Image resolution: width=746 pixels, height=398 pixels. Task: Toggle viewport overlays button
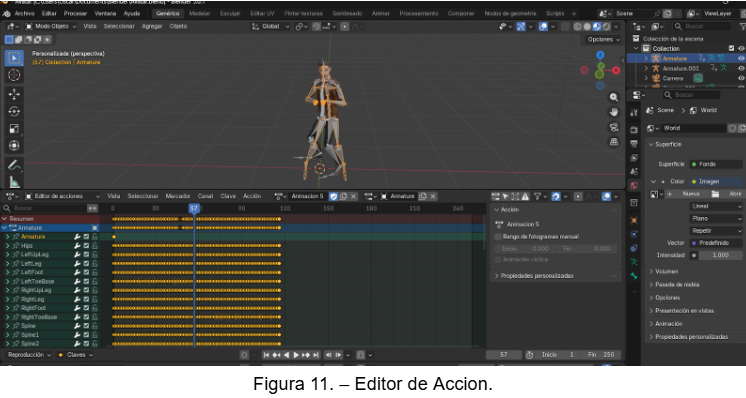(x=543, y=27)
